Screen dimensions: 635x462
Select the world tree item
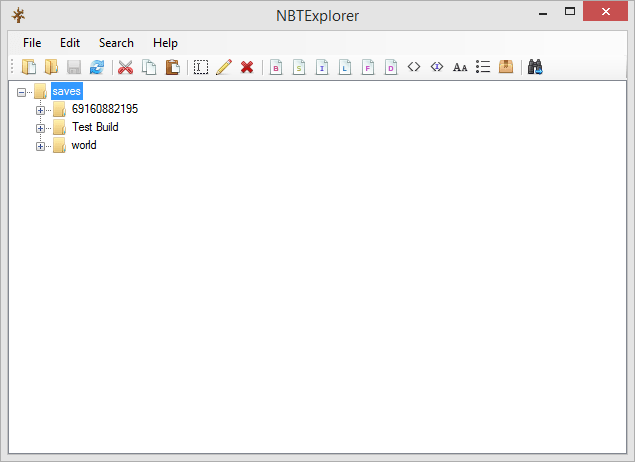tap(84, 145)
